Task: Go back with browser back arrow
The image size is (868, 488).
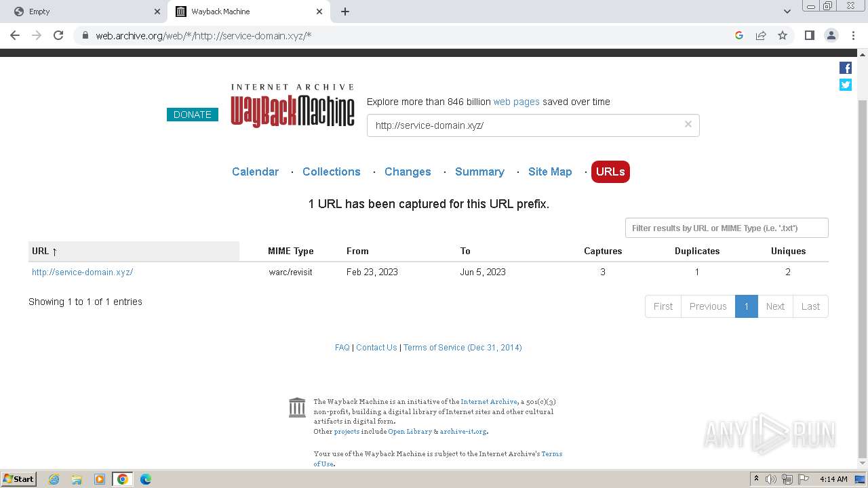Action: pos(15,35)
